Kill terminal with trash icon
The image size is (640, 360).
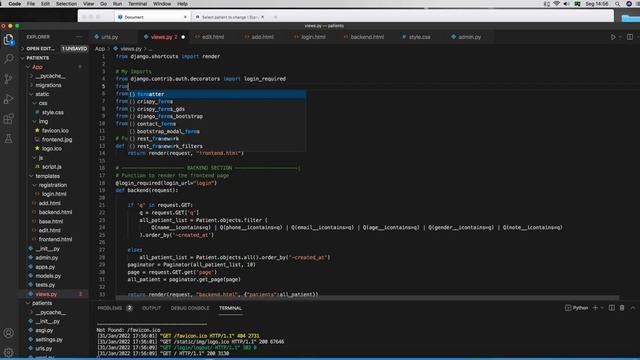622,308
